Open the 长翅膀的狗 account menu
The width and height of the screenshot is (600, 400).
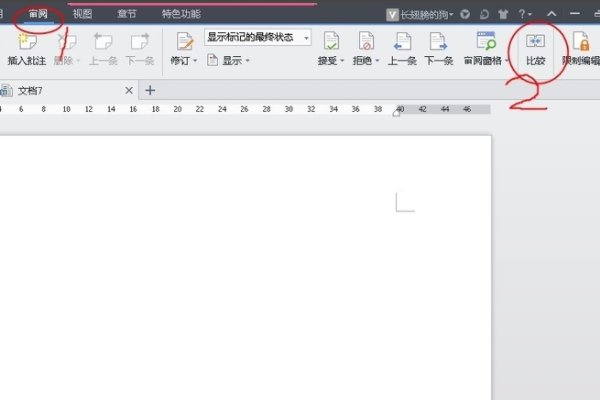click(x=420, y=15)
